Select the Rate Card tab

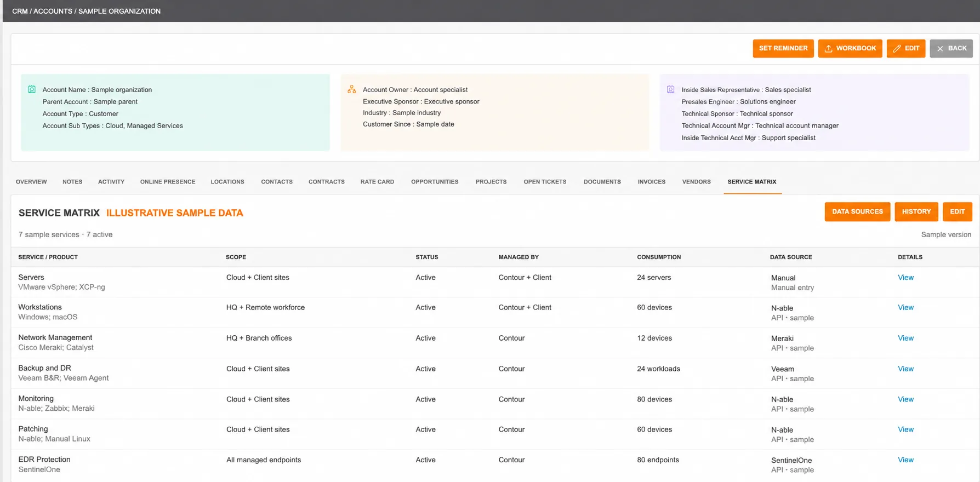[x=377, y=182]
